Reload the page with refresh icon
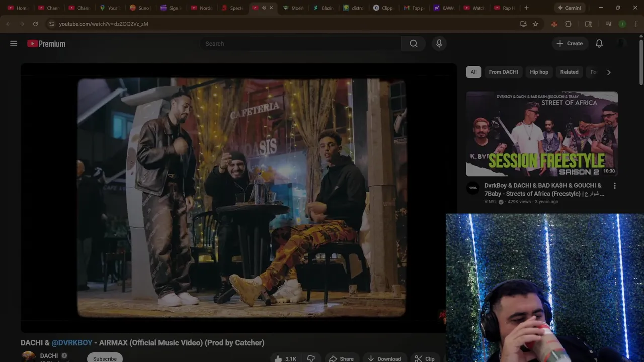 pyautogui.click(x=35, y=24)
